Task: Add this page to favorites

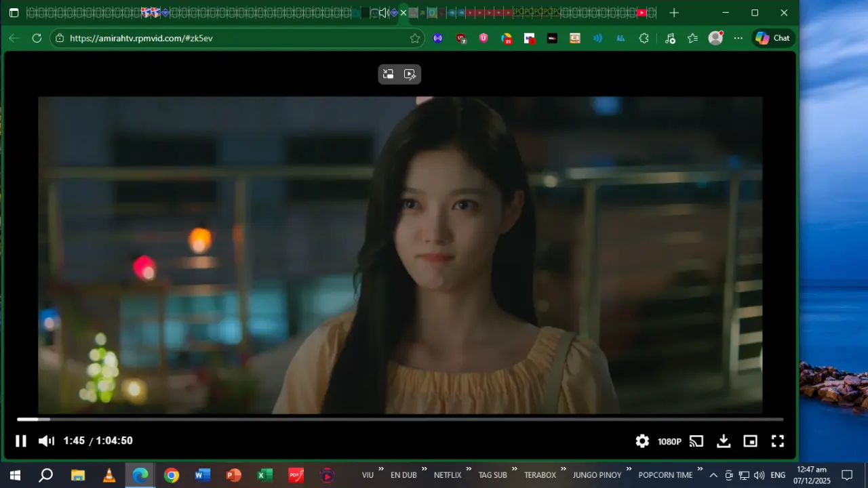Action: tap(415, 38)
